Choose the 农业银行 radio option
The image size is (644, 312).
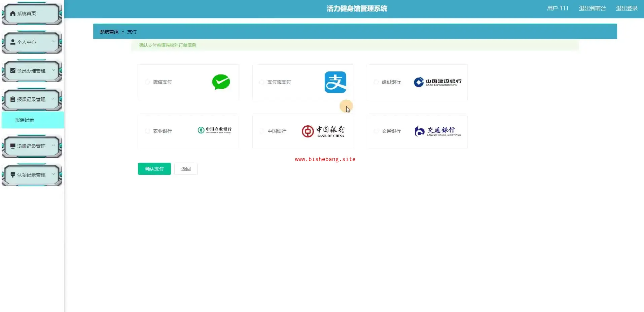coord(147,131)
